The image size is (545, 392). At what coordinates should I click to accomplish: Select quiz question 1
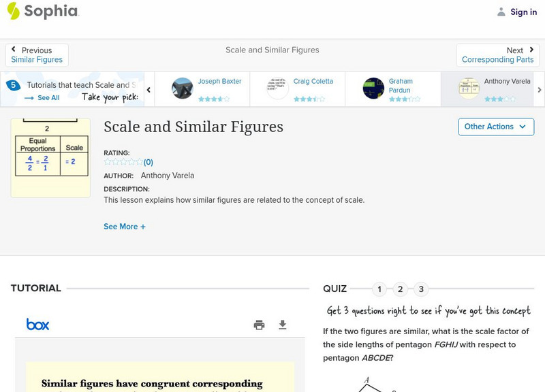[379, 289]
